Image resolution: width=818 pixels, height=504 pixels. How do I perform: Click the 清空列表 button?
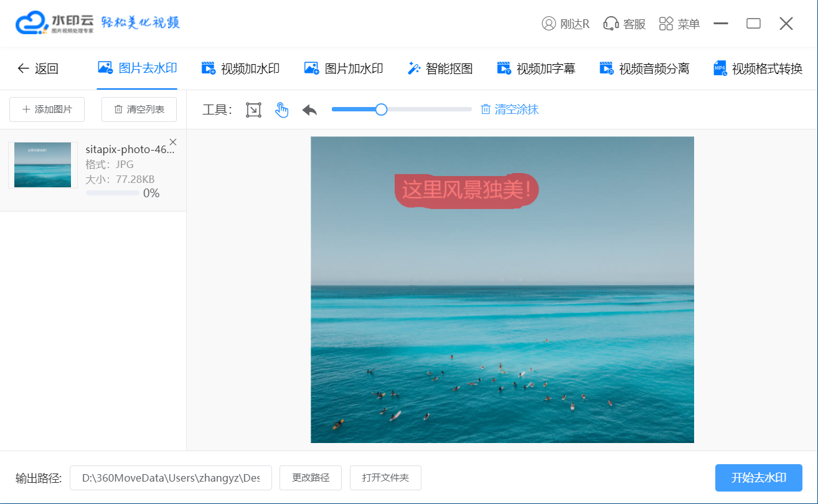[x=139, y=110]
